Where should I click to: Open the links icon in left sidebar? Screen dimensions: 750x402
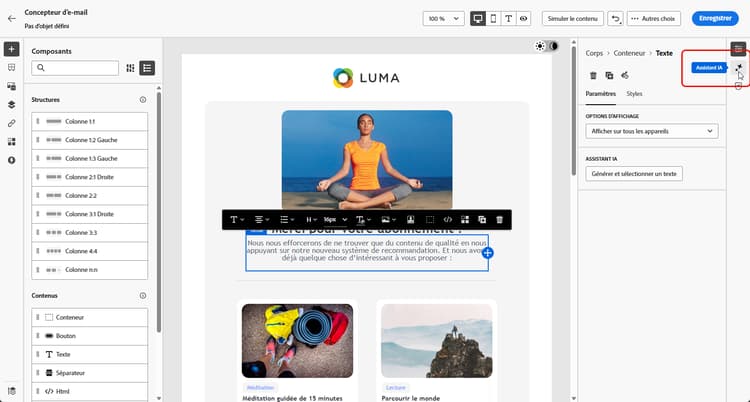[x=11, y=123]
